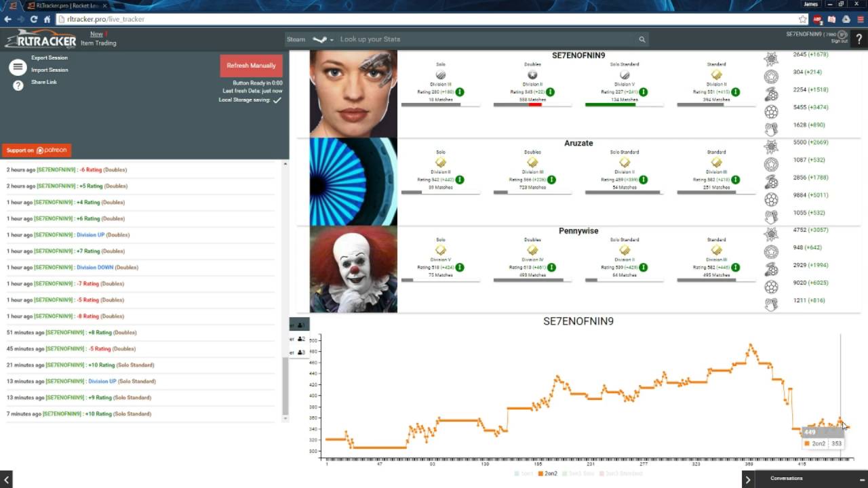Image resolution: width=868 pixels, height=488 pixels.
Task: Select the third player tab beside the chart
Action: [x=299, y=352]
